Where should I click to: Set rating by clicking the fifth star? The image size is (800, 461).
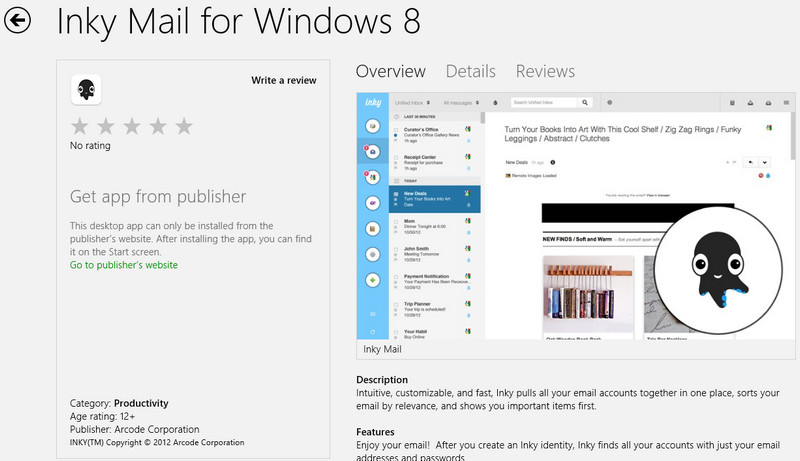(x=184, y=126)
